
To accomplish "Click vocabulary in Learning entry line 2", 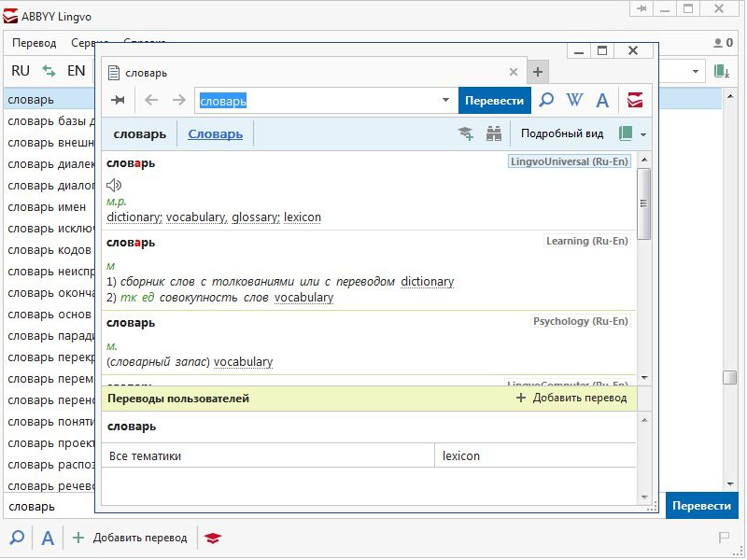I will point(304,298).
